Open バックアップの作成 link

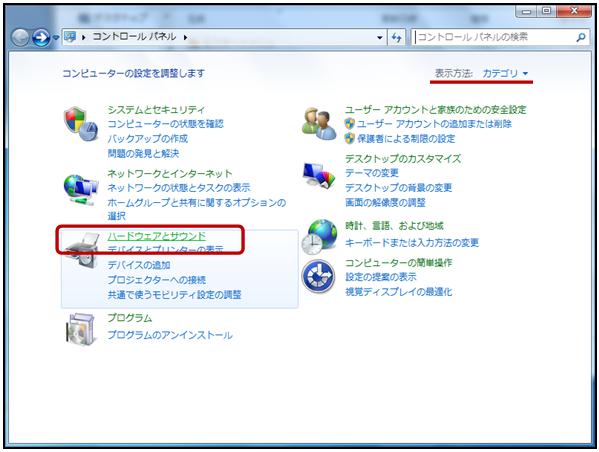[147, 138]
